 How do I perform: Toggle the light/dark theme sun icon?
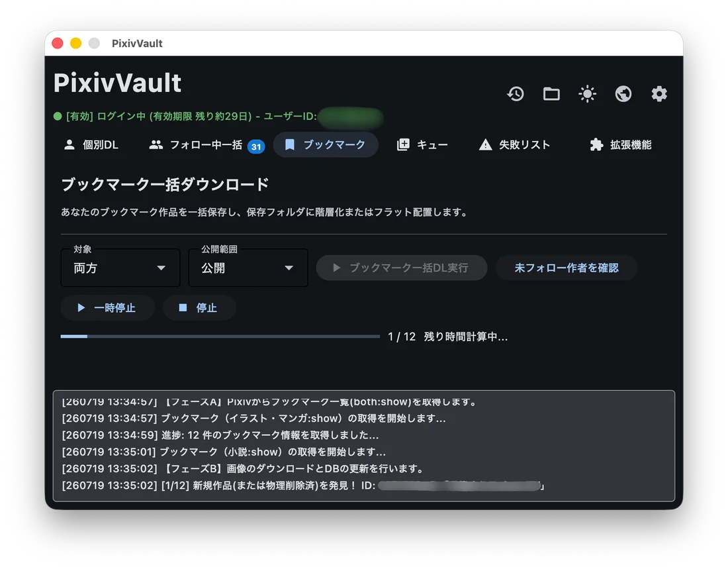tap(587, 94)
